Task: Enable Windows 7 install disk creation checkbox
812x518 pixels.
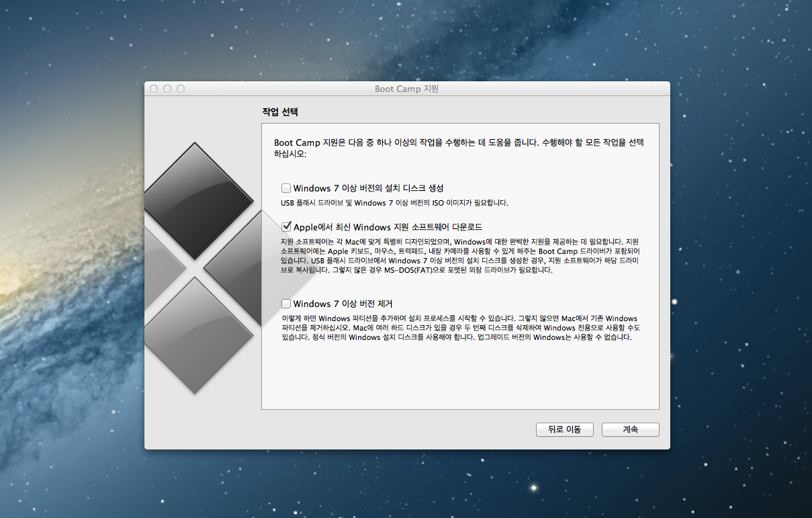Action: [x=286, y=188]
